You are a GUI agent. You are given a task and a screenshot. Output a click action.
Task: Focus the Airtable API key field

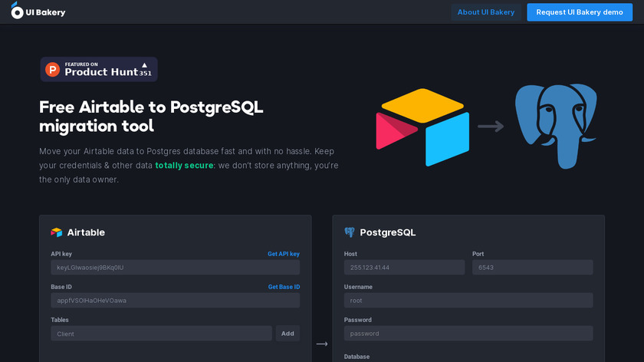click(176, 268)
